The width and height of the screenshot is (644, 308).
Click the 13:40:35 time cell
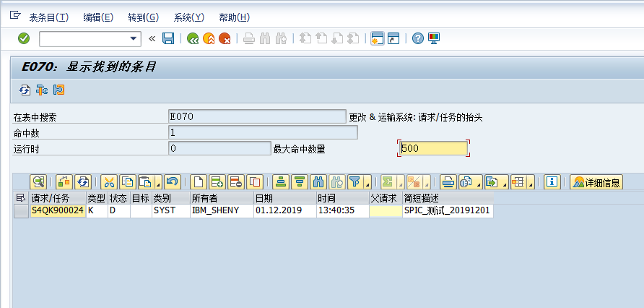pos(343,211)
